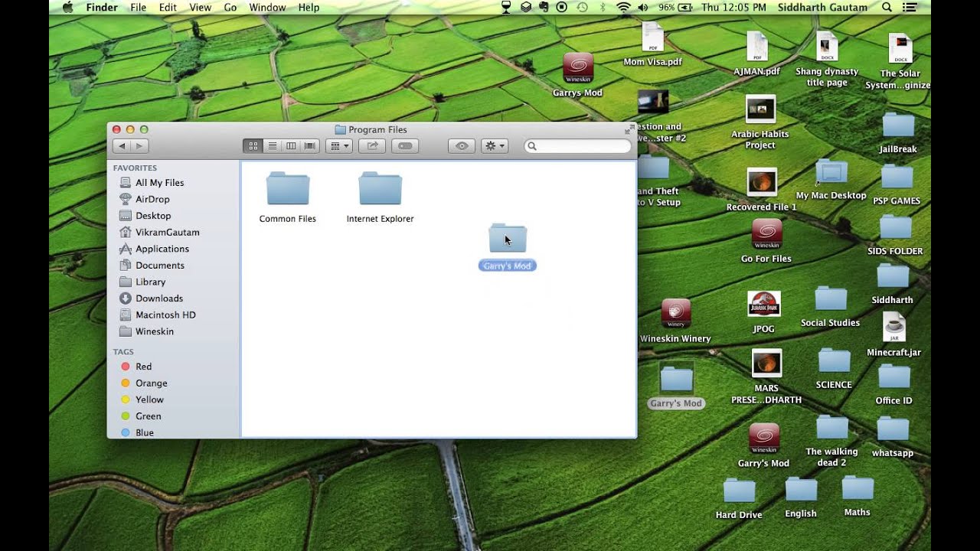Go forward with the right arrow button
The height and width of the screenshot is (551, 980).
click(139, 145)
